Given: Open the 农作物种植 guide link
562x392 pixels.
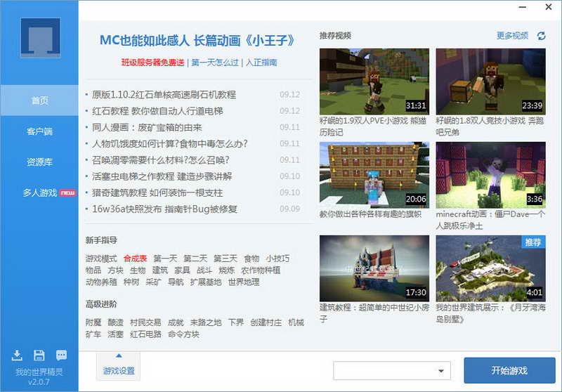Looking at the screenshot, I should (261, 270).
